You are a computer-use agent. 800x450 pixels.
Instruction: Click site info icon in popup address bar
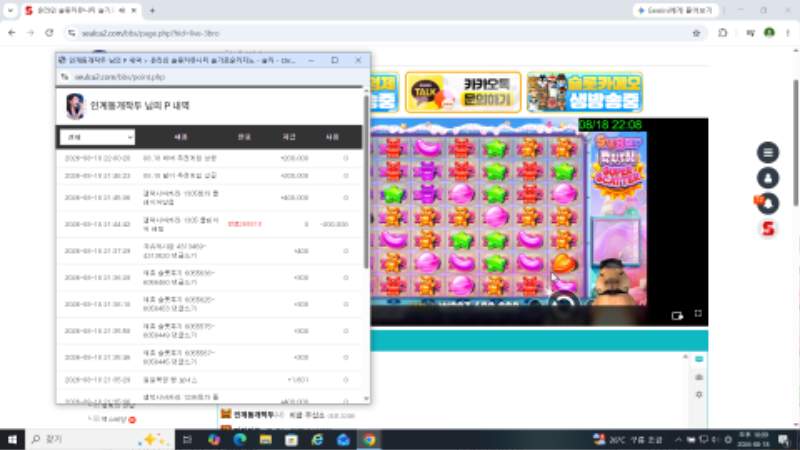(x=65, y=77)
